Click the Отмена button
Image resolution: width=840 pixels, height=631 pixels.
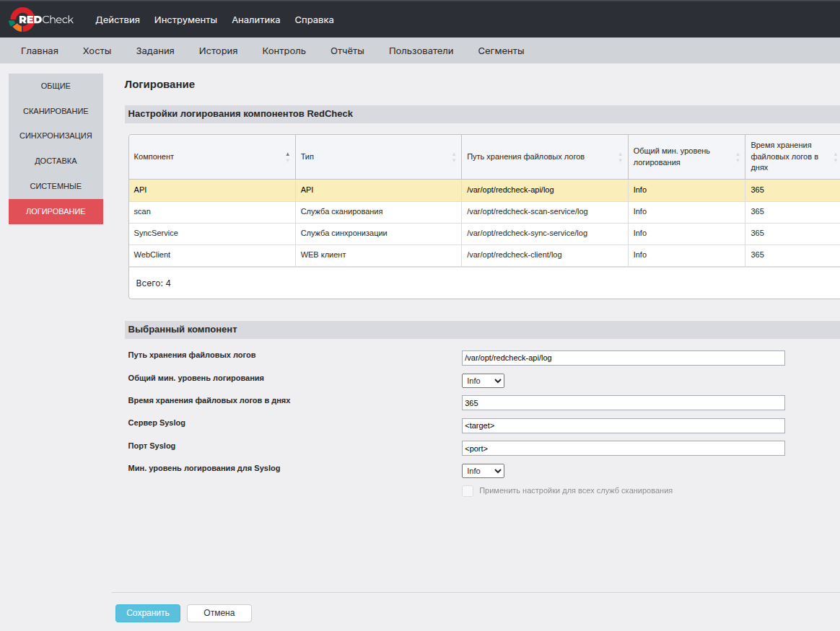tap(219, 613)
